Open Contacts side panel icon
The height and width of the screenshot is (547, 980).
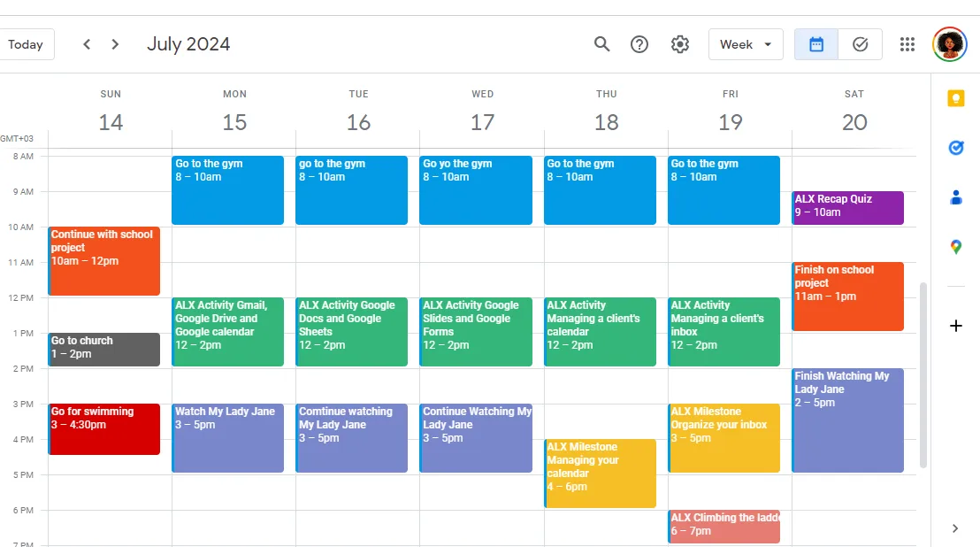[955, 197]
